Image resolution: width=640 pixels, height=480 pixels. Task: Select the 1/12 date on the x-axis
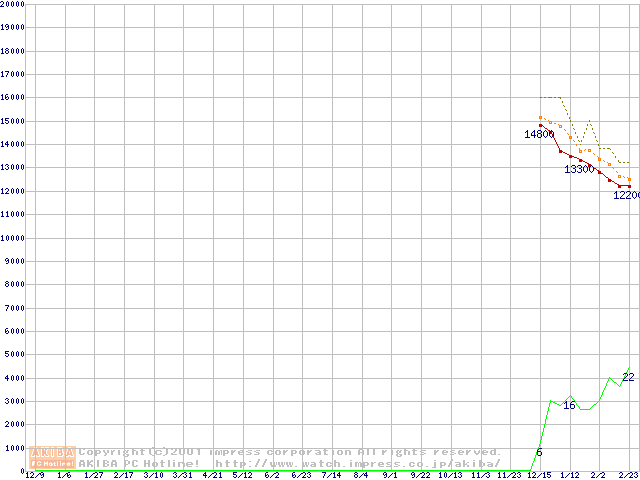[569, 475]
